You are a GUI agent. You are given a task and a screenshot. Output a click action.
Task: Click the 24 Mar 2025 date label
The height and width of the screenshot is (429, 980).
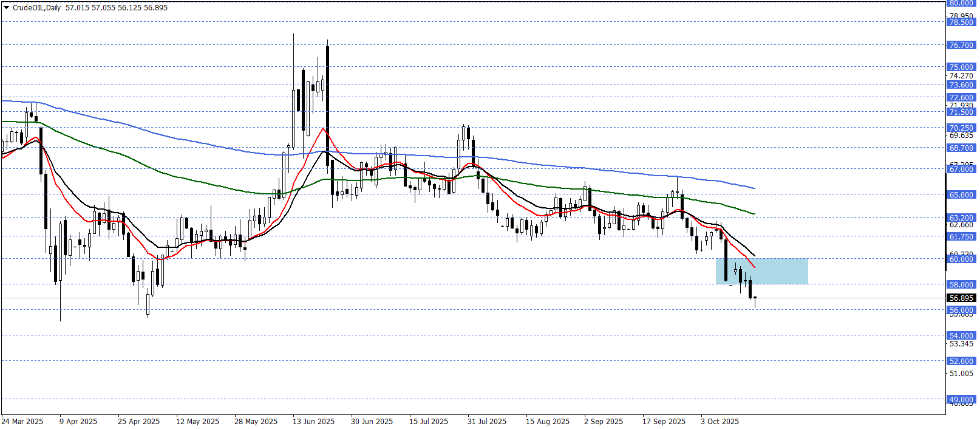coord(22,422)
